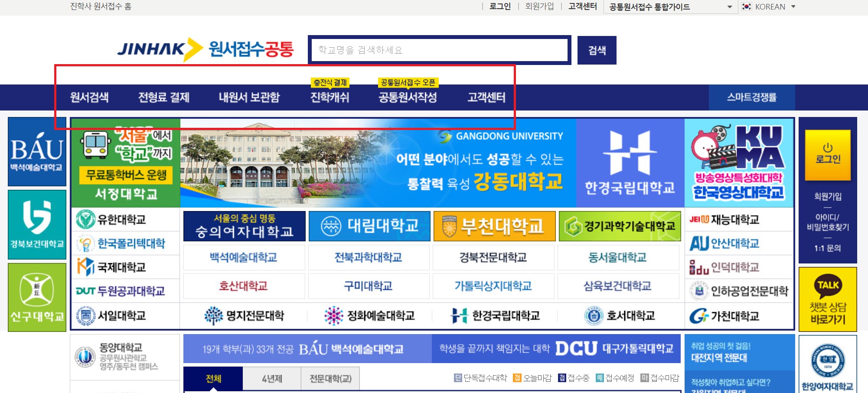Open the 전형료 결제 menu
868x393 pixels.
(164, 97)
